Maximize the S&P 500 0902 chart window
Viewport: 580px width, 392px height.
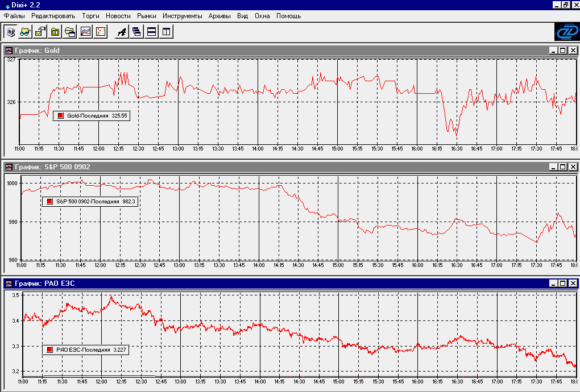563,167
